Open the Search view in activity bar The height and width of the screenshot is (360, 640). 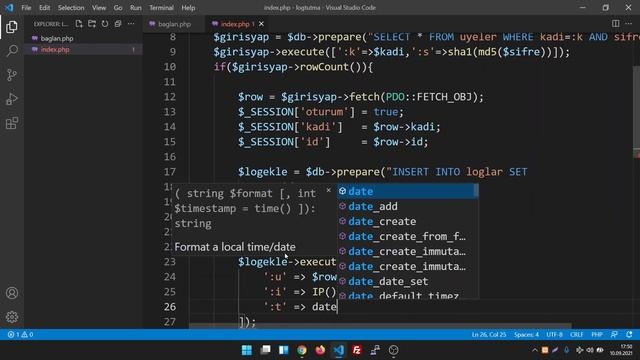pyautogui.click(x=12, y=51)
